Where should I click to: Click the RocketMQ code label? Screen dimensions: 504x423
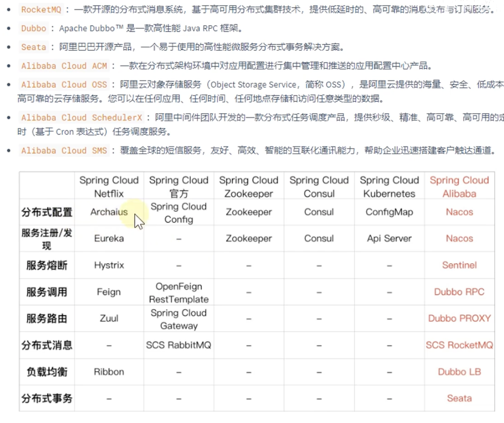[41, 10]
